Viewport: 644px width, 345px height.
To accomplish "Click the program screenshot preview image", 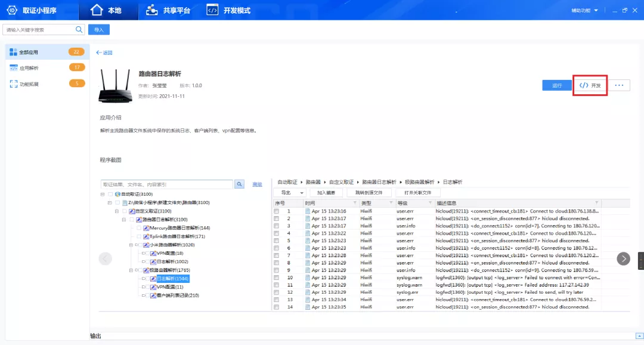I will [x=365, y=245].
